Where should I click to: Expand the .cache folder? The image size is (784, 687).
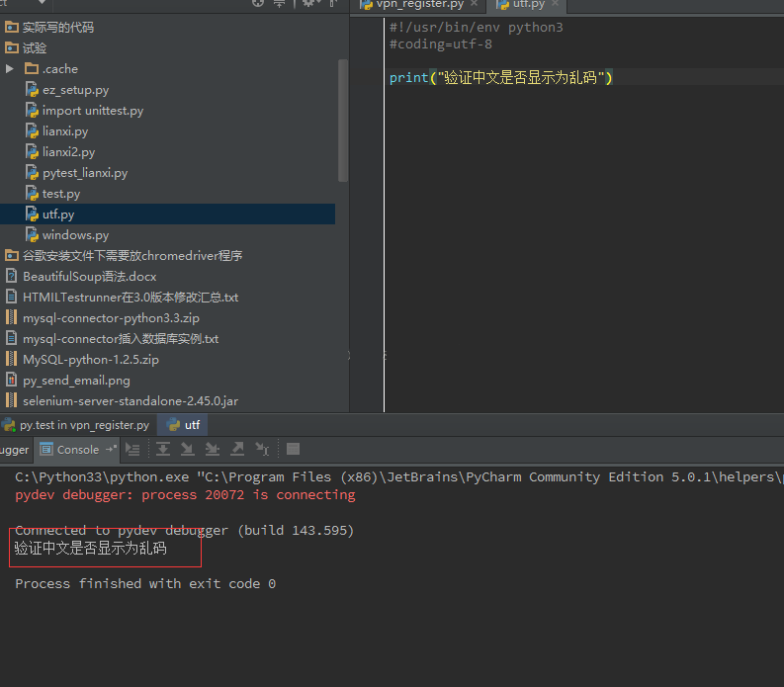(x=10, y=69)
